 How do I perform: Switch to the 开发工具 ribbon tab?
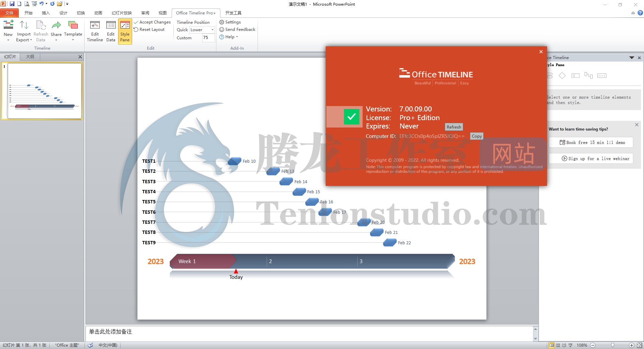[x=233, y=13]
